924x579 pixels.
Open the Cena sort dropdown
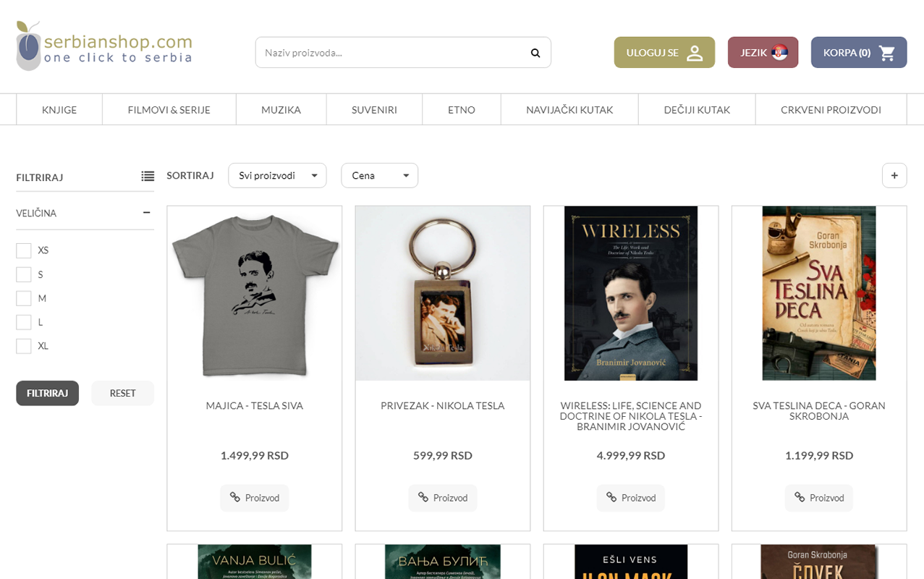pos(379,175)
